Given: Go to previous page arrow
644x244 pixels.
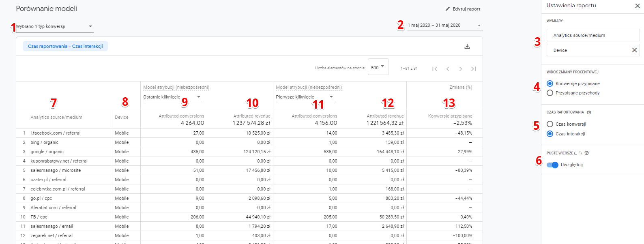Looking at the screenshot, I should pyautogui.click(x=448, y=69).
